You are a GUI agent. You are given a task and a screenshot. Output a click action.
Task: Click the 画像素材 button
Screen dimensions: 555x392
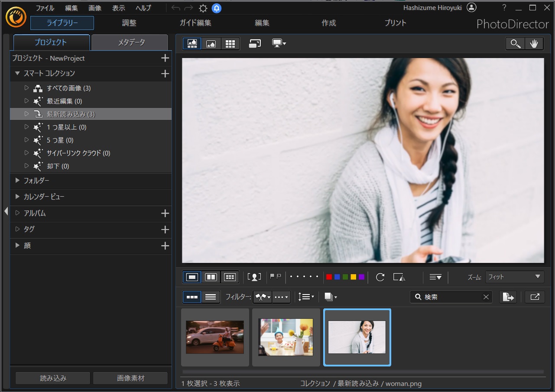pos(130,378)
